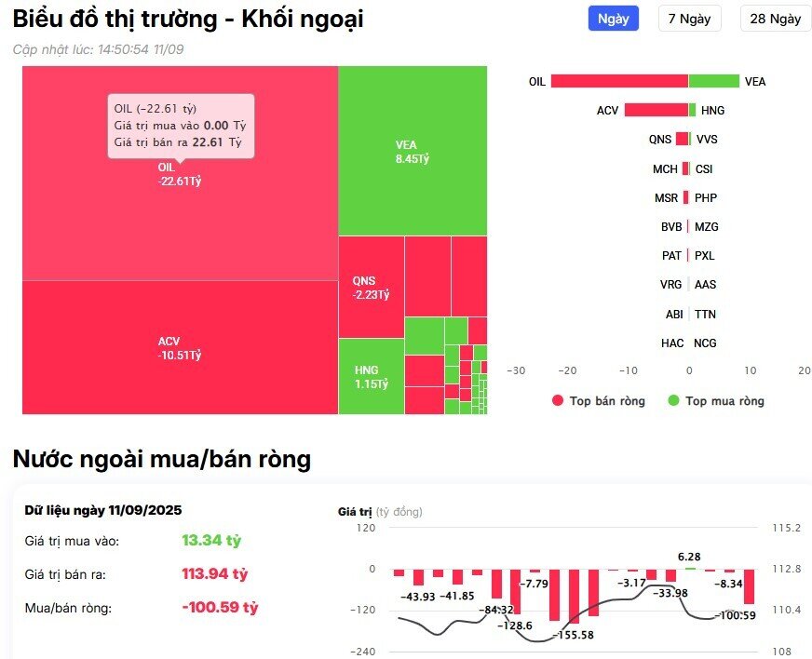
Task: Select the green VEA treemap block
Action: click(413, 149)
